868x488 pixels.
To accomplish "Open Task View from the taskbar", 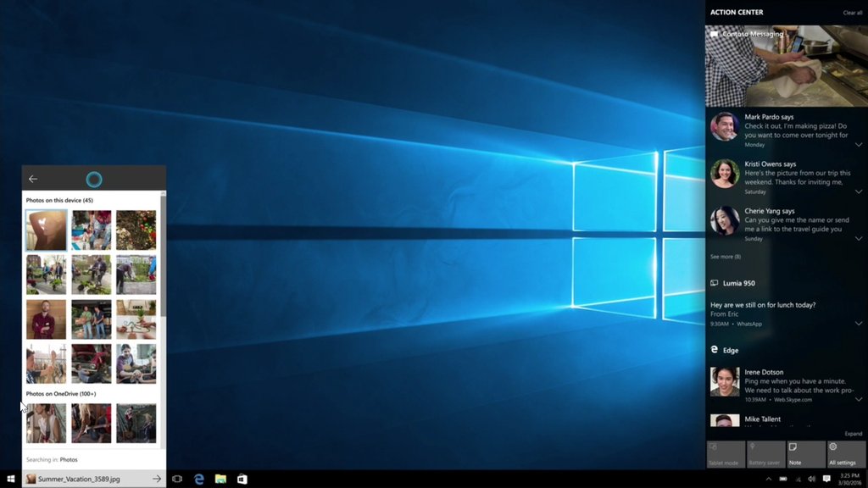I will coord(177,479).
